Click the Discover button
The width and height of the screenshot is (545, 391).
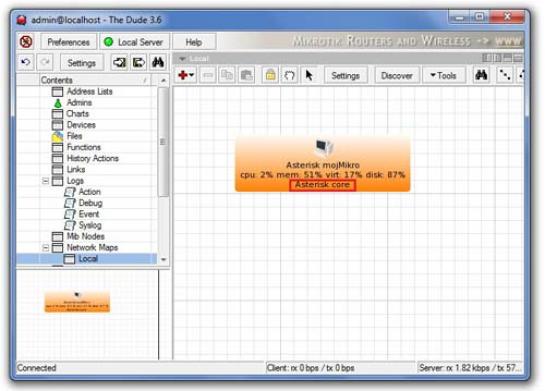[x=397, y=75]
